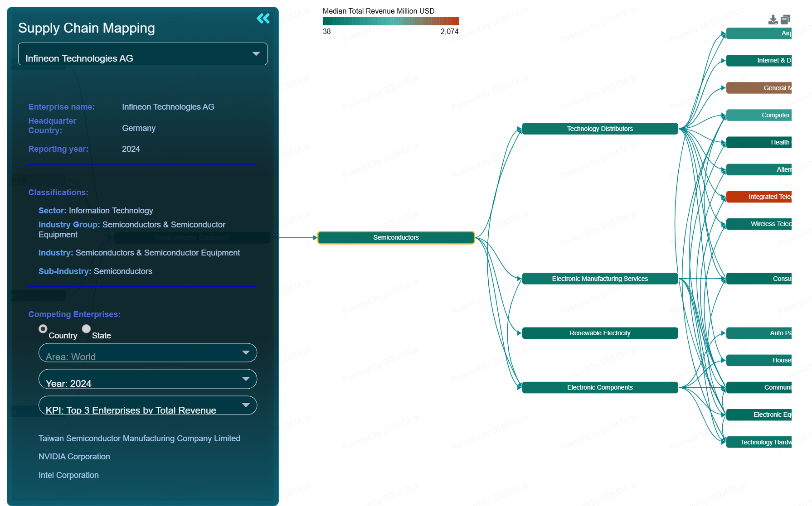Click the restore windows icon
Viewport: 812px width, 506px height.
coord(786,19)
